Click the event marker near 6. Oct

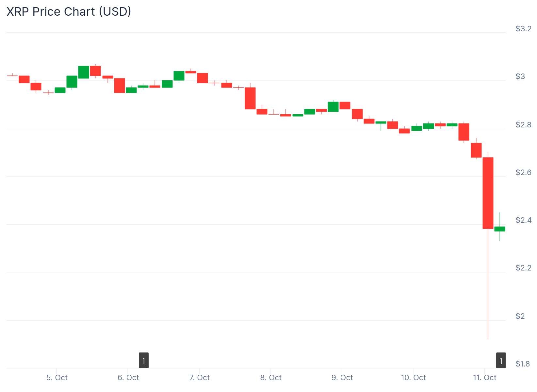pyautogui.click(x=144, y=360)
